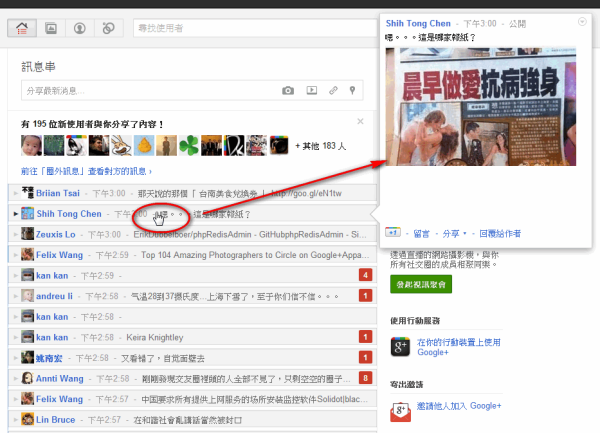Open Zeuxis Lo's profile name
The height and width of the screenshot is (433, 600).
point(55,234)
